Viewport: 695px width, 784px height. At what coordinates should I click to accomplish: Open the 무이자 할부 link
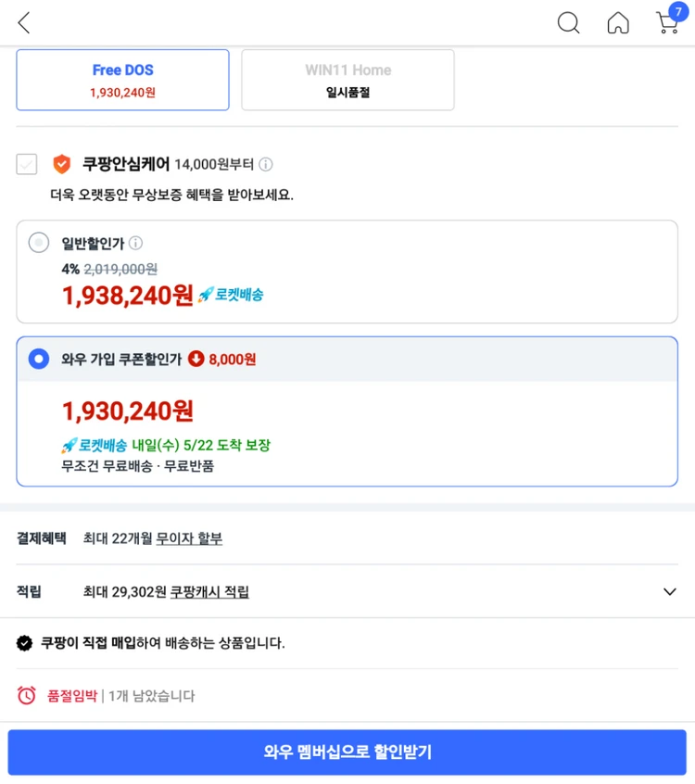pyautogui.click(x=189, y=538)
